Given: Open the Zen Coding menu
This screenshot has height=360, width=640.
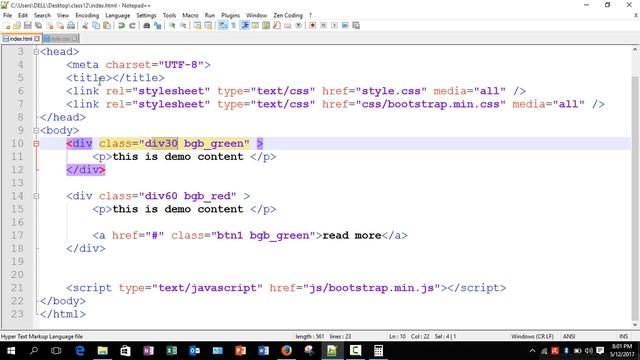Looking at the screenshot, I should click(288, 15).
